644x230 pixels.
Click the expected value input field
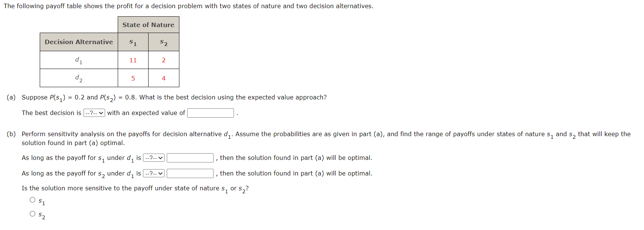pyautogui.click(x=210, y=113)
